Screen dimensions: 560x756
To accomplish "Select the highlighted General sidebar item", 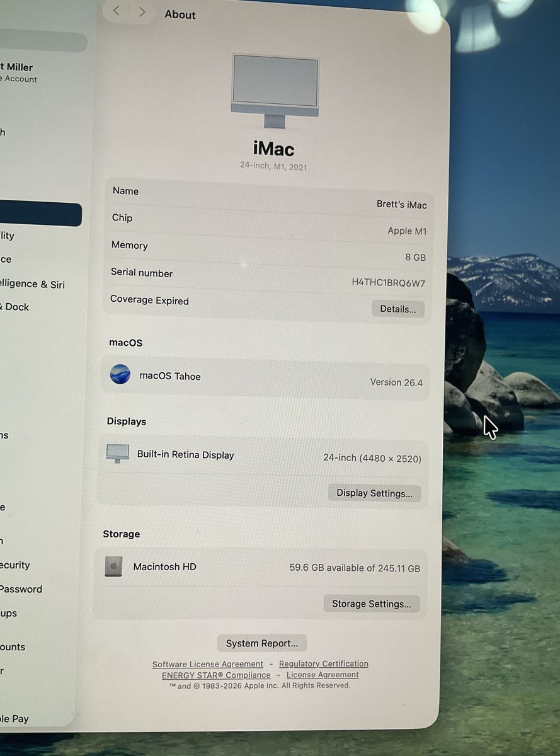I will click(x=39, y=215).
